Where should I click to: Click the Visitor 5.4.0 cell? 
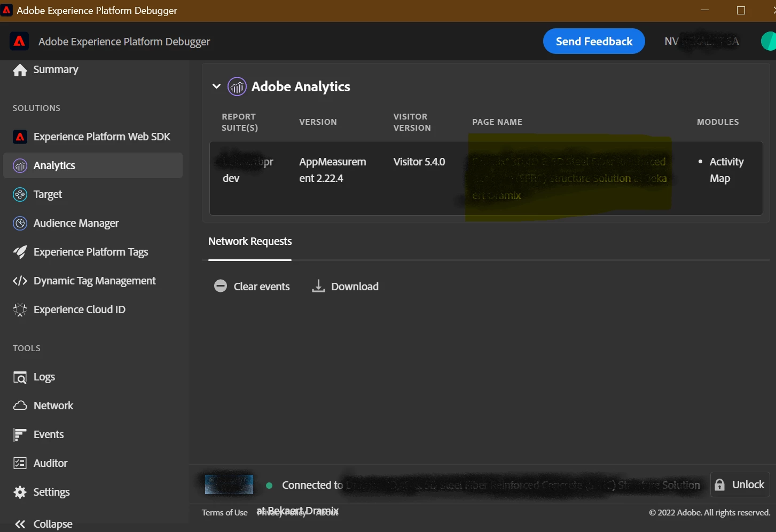[x=419, y=162]
